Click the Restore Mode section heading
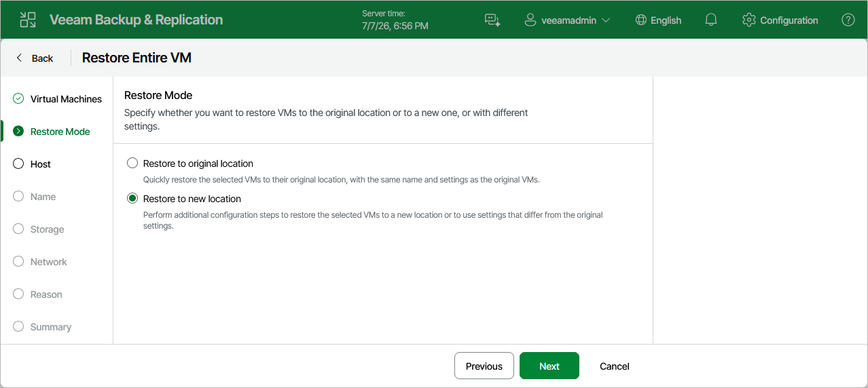 click(x=158, y=96)
